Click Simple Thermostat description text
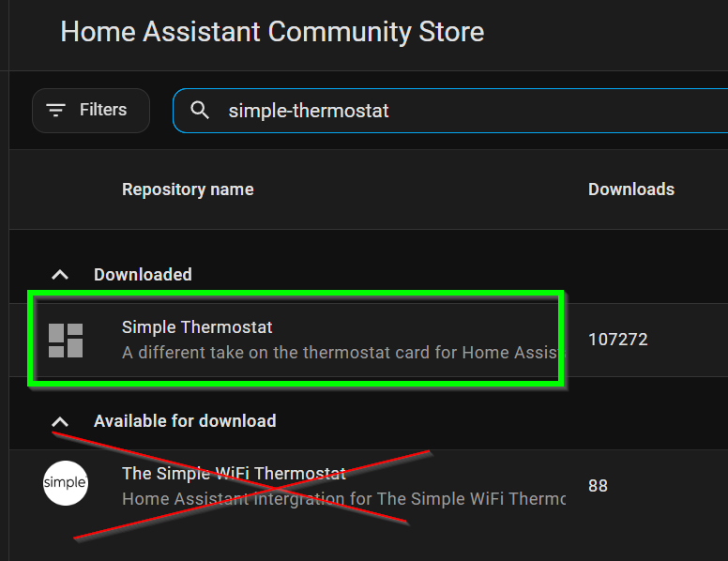728x561 pixels. 341,353
